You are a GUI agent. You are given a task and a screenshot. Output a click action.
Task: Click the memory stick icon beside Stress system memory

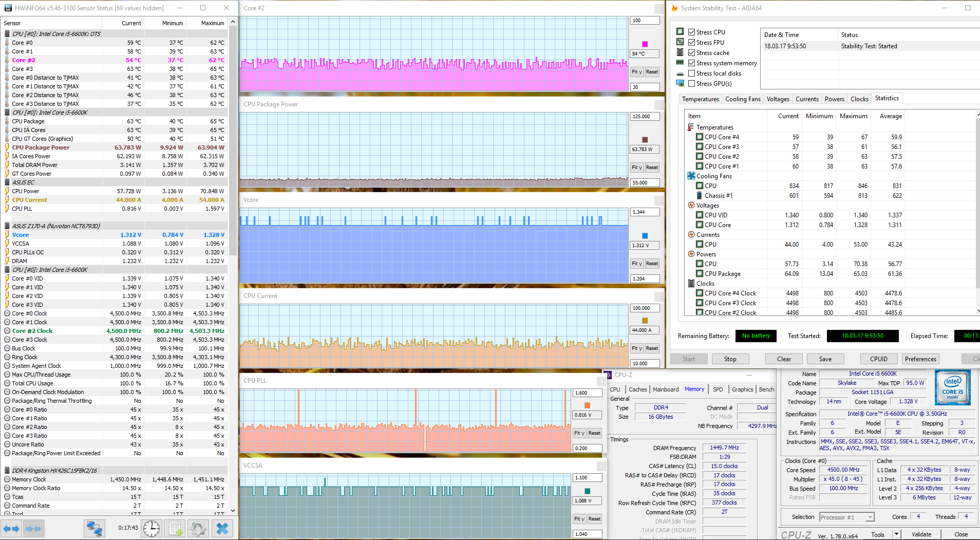tap(680, 63)
